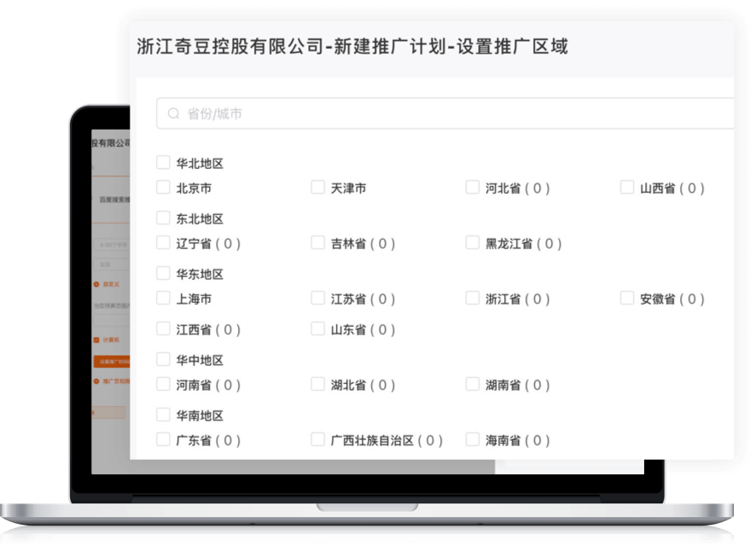This screenshot has width=756, height=546.
Task: Select the 广东省 checkbox
Action: [164, 439]
